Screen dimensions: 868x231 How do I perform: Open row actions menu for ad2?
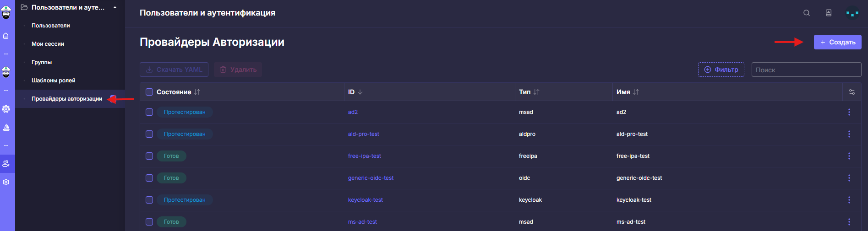pyautogui.click(x=849, y=112)
